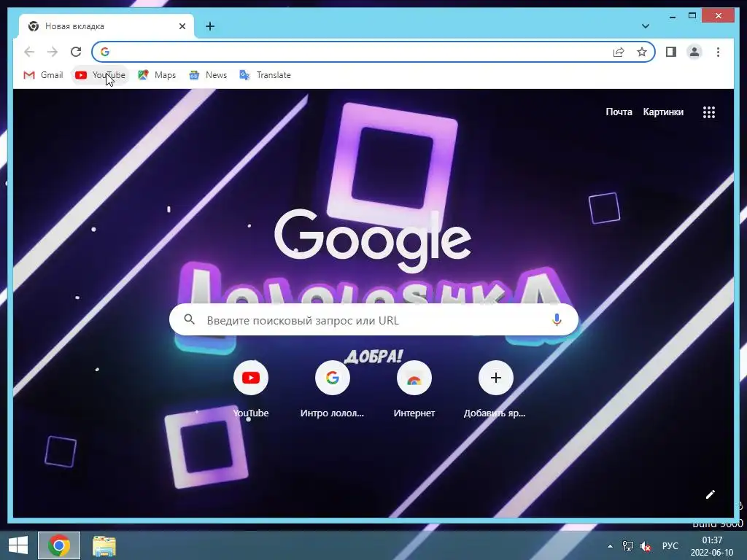Close the Новая вкладка tab
This screenshot has width=747, height=560.
click(x=182, y=26)
